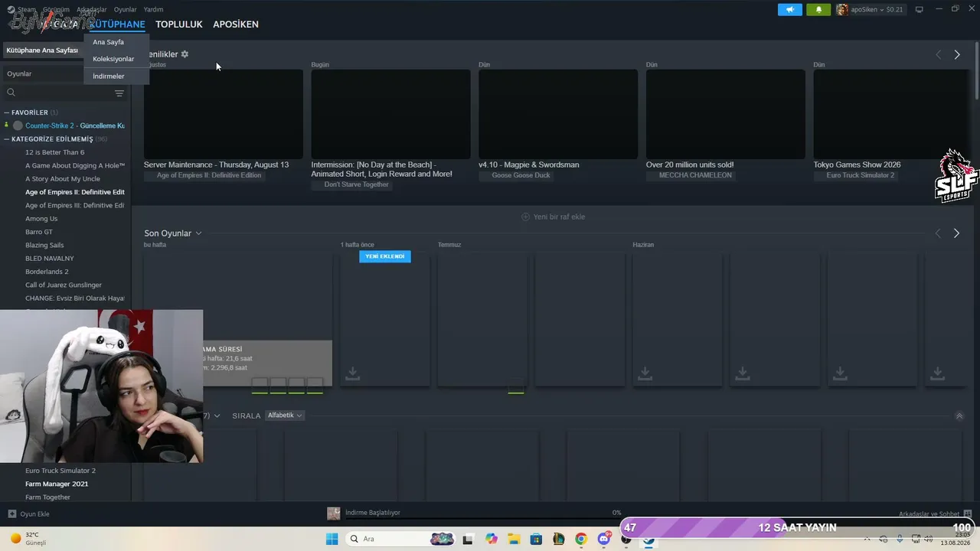This screenshot has height=551, width=980.
Task: Click Yeni bir raf ekle
Action: 553,217
